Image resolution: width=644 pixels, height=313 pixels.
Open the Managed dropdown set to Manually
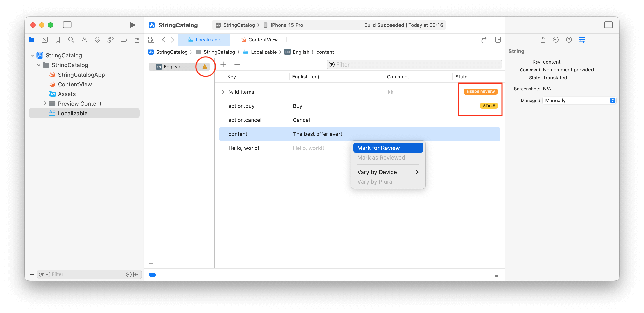(x=579, y=100)
